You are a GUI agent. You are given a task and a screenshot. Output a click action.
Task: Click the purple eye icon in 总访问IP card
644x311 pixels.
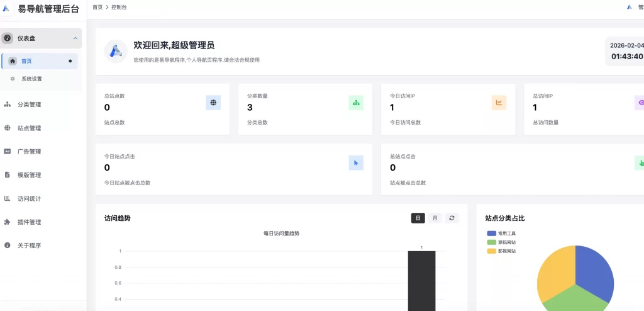tap(640, 103)
